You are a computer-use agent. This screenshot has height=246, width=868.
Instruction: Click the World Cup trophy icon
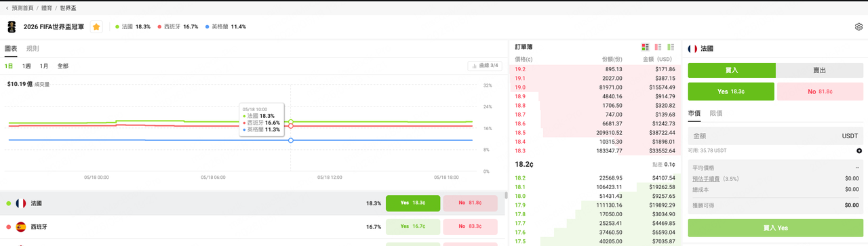12,27
